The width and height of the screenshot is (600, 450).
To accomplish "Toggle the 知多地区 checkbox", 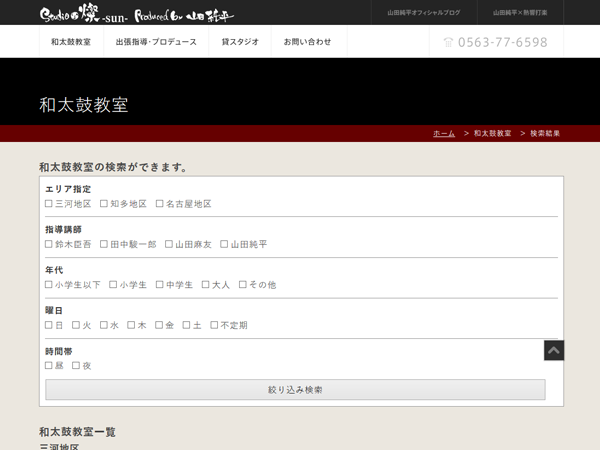I will pyautogui.click(x=104, y=204).
